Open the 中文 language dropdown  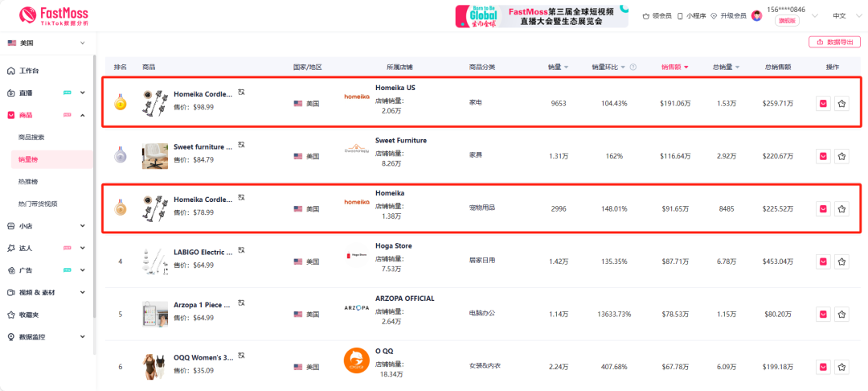tap(843, 15)
